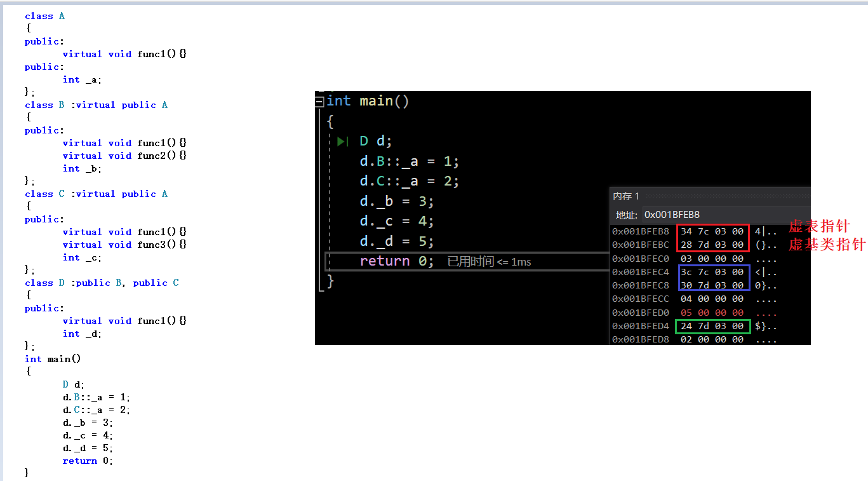This screenshot has width=868, height=481.
Task: Select memory bytes 02 00 00 00
Action: (x=712, y=339)
